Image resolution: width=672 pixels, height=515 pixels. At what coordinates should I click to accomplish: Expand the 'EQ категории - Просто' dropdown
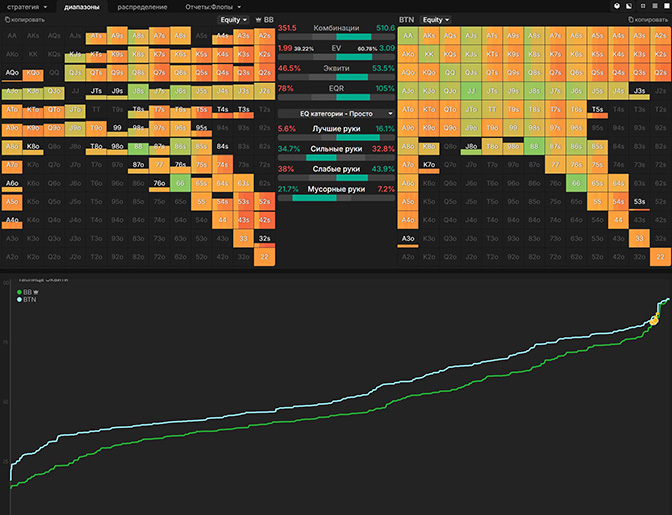(x=335, y=114)
